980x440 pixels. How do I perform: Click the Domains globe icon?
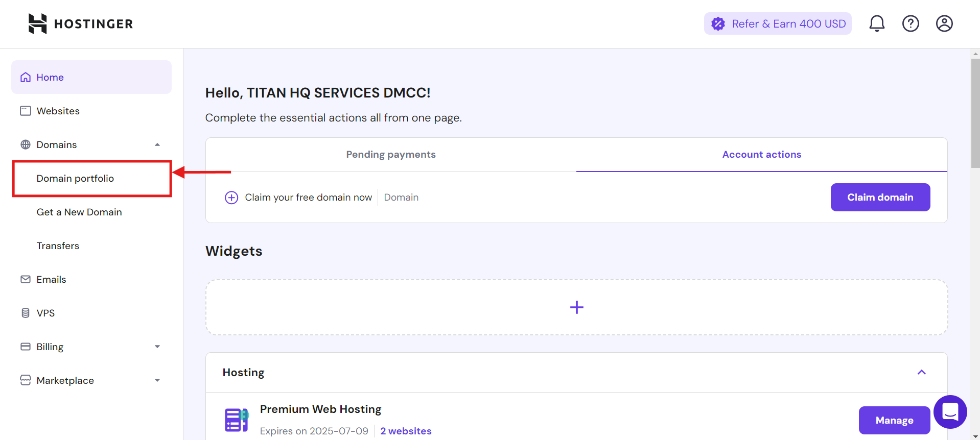click(x=26, y=144)
